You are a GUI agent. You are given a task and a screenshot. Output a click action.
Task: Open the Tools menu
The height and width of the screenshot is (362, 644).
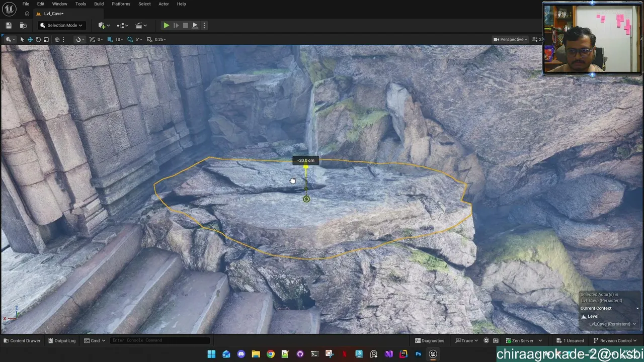[80, 4]
